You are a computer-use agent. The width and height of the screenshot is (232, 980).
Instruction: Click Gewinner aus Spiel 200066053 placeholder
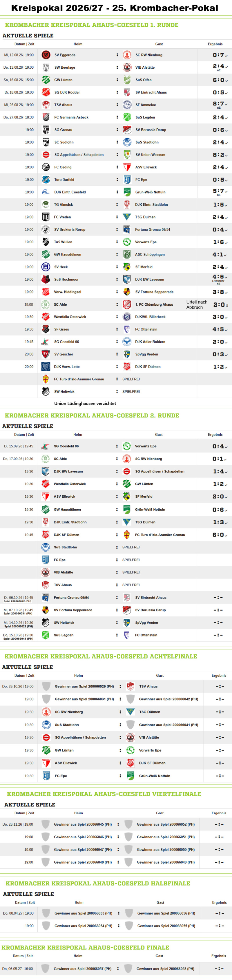(x=83, y=913)
